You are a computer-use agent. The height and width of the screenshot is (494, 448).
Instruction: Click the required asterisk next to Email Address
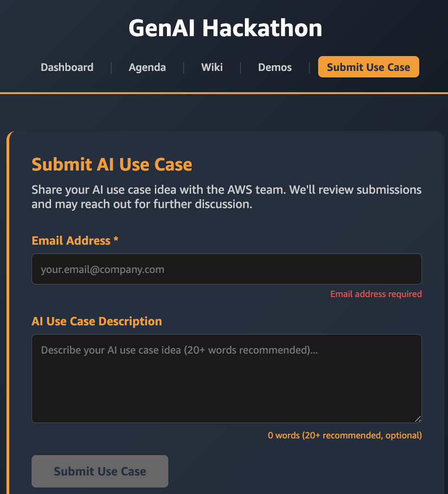(x=115, y=240)
